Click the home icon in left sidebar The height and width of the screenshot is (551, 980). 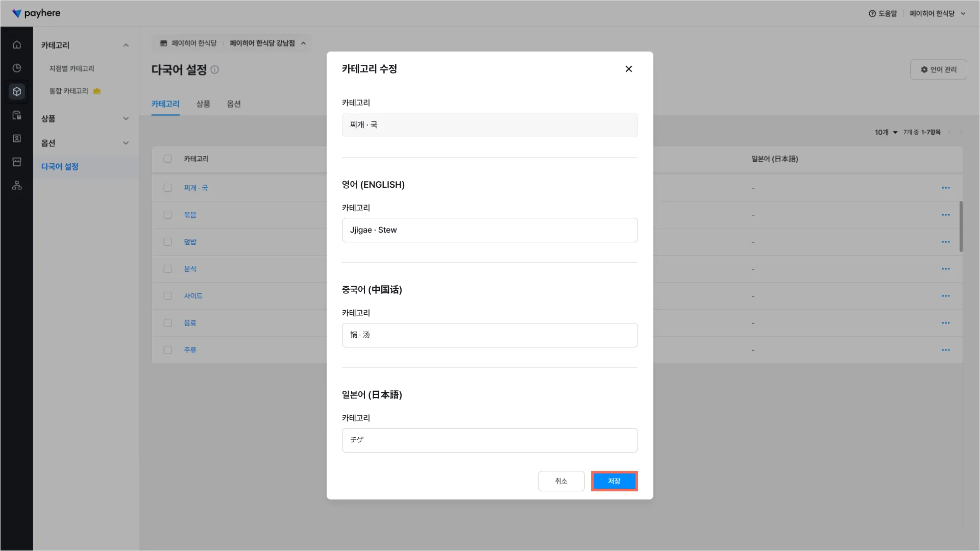tap(17, 45)
